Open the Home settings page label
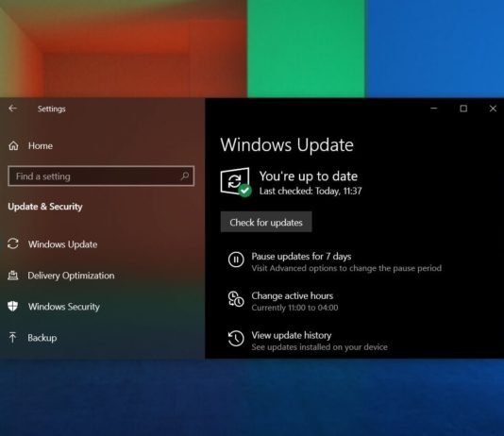 point(41,146)
